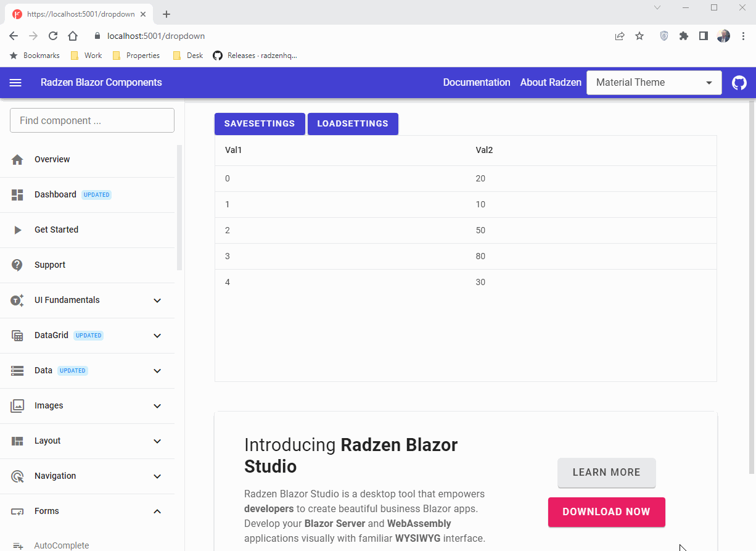Click the Data rows icon
This screenshot has height=551, width=756.
click(17, 371)
